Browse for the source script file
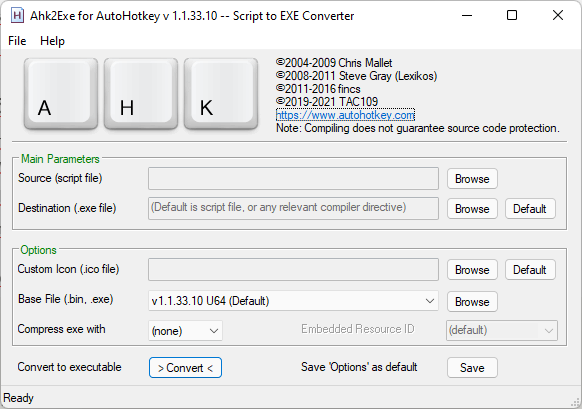The width and height of the screenshot is (582, 409). (x=472, y=179)
